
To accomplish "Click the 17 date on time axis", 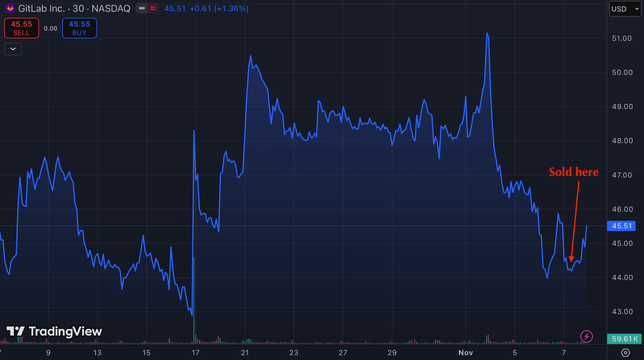I will [195, 352].
